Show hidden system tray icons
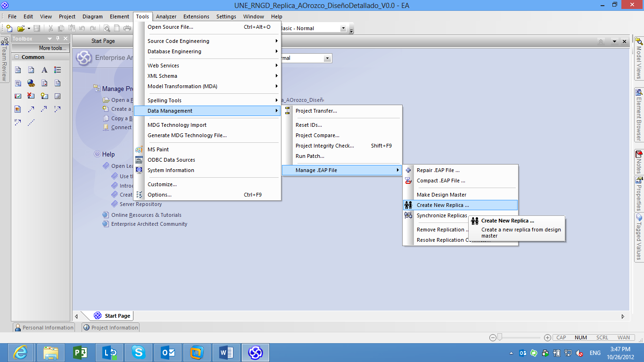 pyautogui.click(x=512, y=353)
